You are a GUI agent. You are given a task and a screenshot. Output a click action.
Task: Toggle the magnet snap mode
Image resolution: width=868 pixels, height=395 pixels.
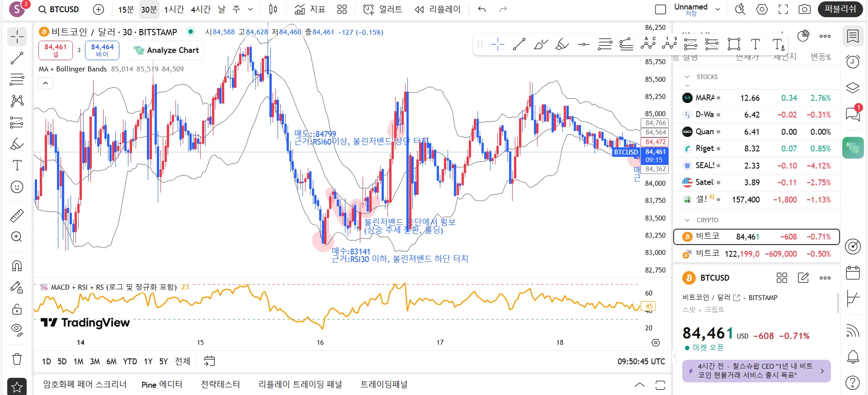point(17,266)
